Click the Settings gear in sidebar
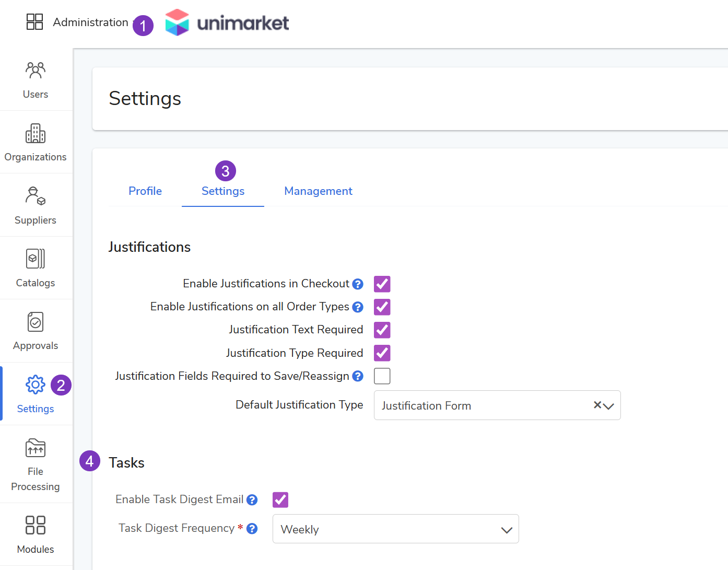Screen dimensions: 728x570 click(36, 385)
